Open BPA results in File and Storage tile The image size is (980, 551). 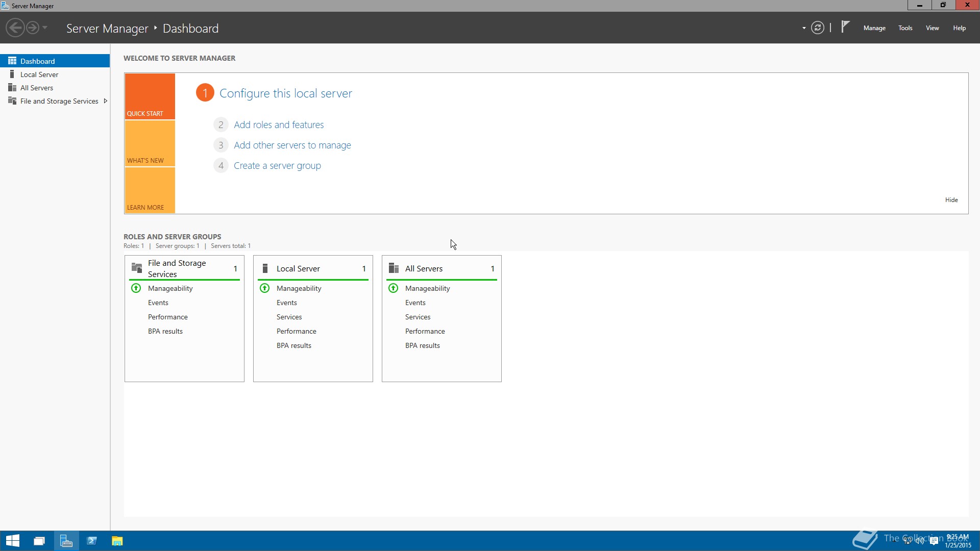pos(165,331)
